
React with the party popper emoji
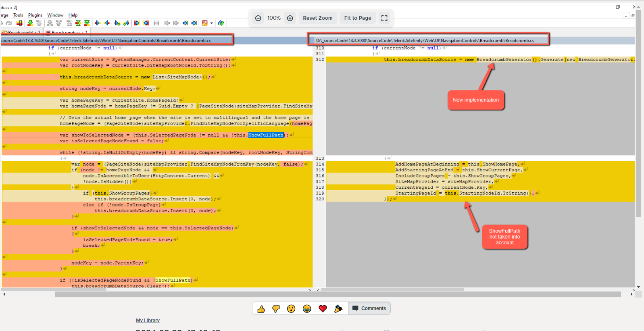(x=338, y=309)
